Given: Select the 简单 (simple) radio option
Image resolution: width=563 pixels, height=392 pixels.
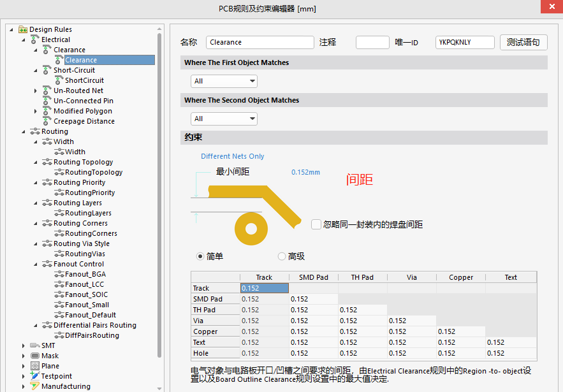Looking at the screenshot, I should point(200,256).
